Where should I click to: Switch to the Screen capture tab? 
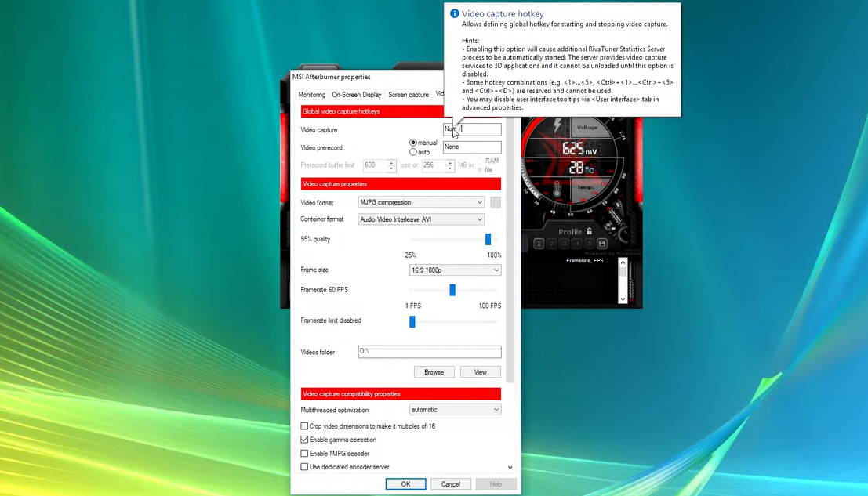408,94
